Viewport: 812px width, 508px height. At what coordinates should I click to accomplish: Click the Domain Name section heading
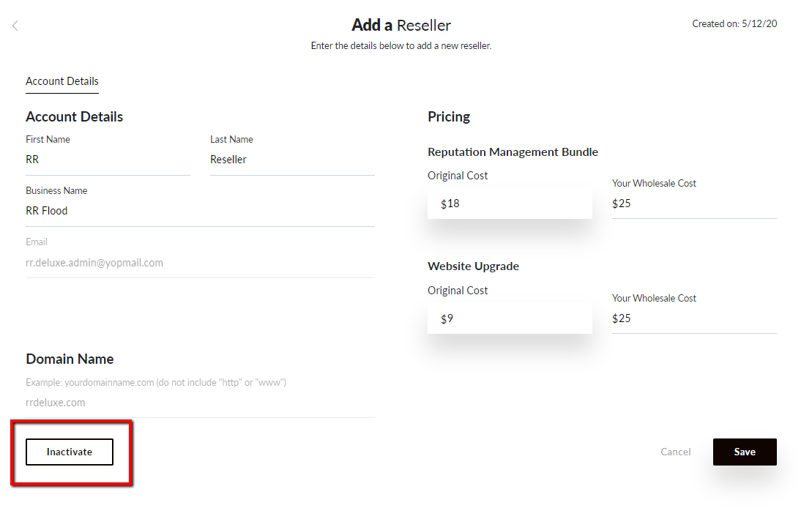click(x=70, y=359)
